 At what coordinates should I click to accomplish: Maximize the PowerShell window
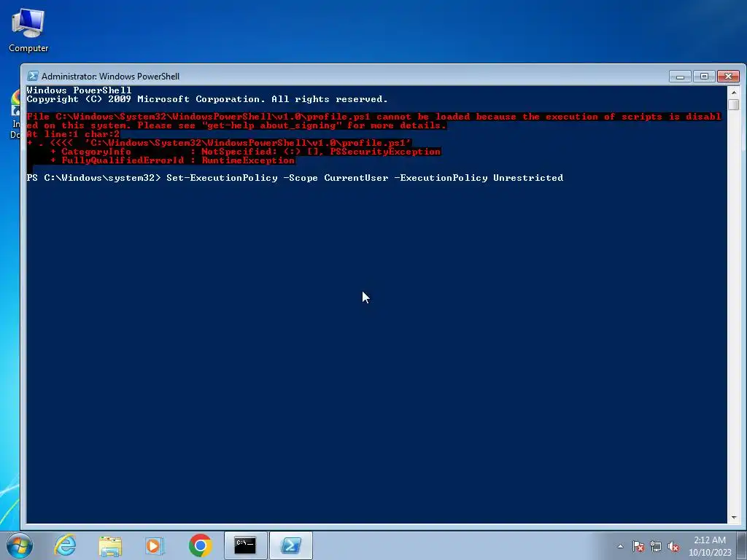point(704,76)
